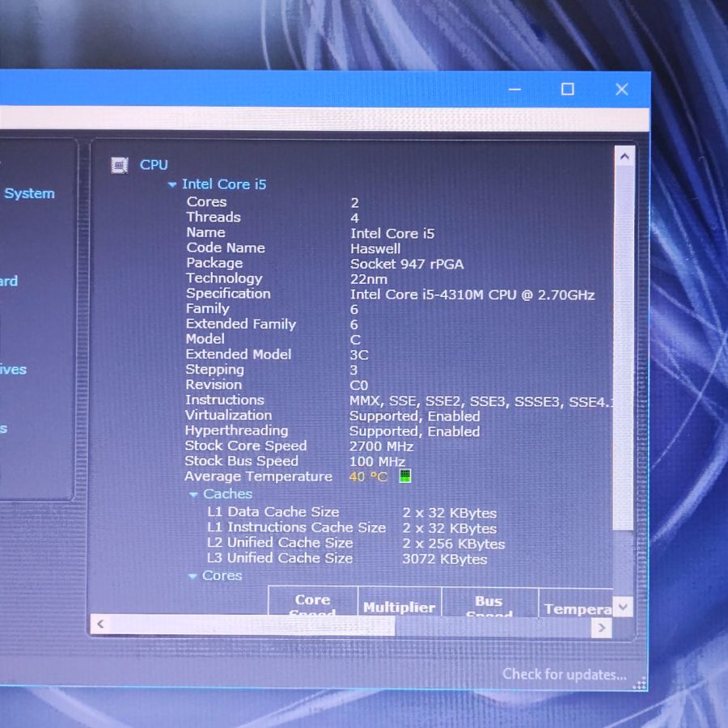This screenshot has height=728, width=728.
Task: Select the 'Revision' row label
Action: 214,385
